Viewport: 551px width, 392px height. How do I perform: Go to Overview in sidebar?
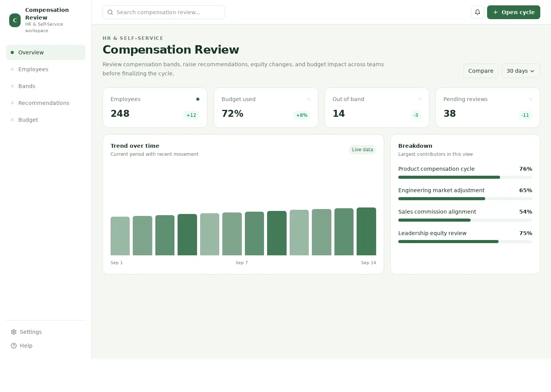tap(46, 52)
